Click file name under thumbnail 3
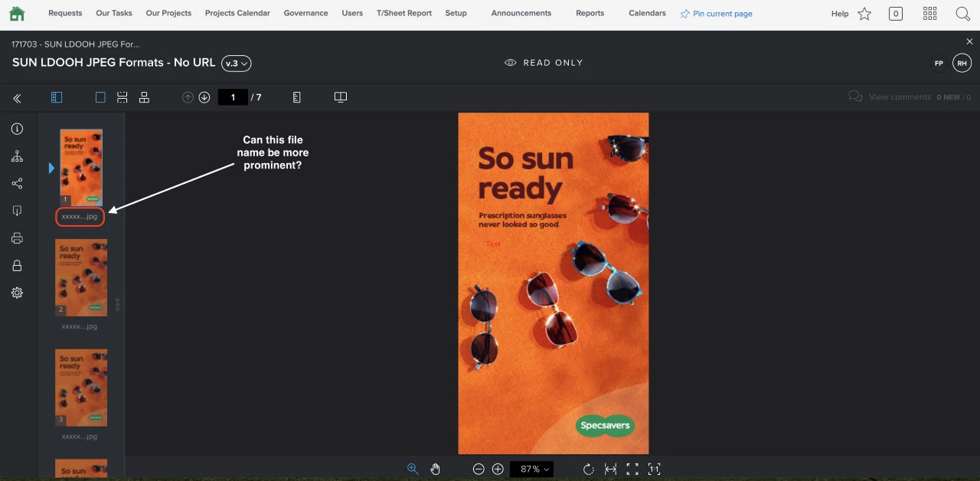This screenshot has width=980, height=481. pos(80,437)
